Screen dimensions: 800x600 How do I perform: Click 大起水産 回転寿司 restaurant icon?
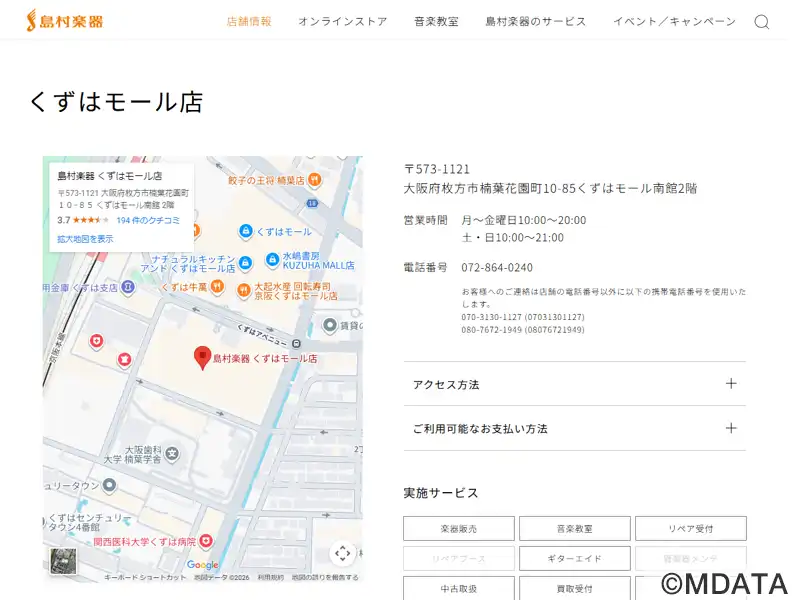244,290
